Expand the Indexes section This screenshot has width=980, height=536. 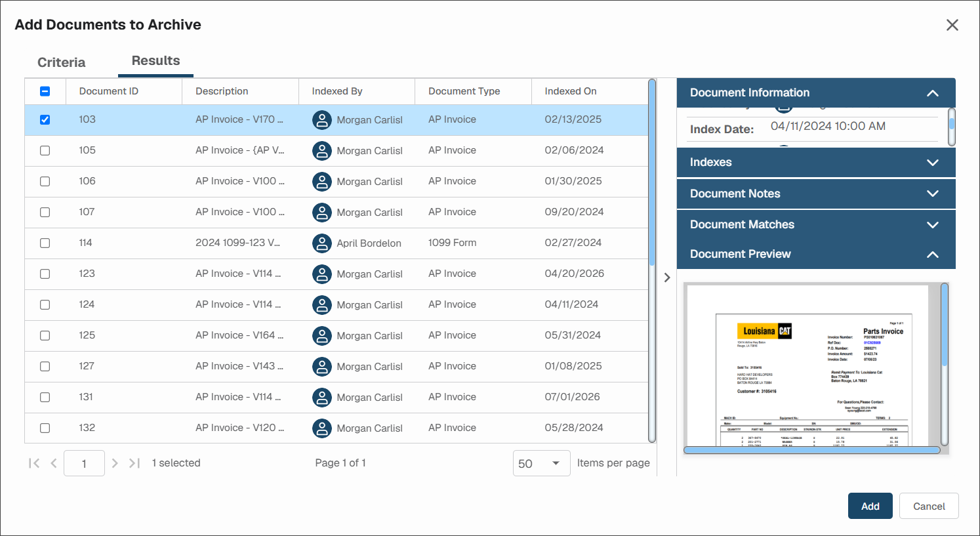pyautogui.click(x=816, y=162)
